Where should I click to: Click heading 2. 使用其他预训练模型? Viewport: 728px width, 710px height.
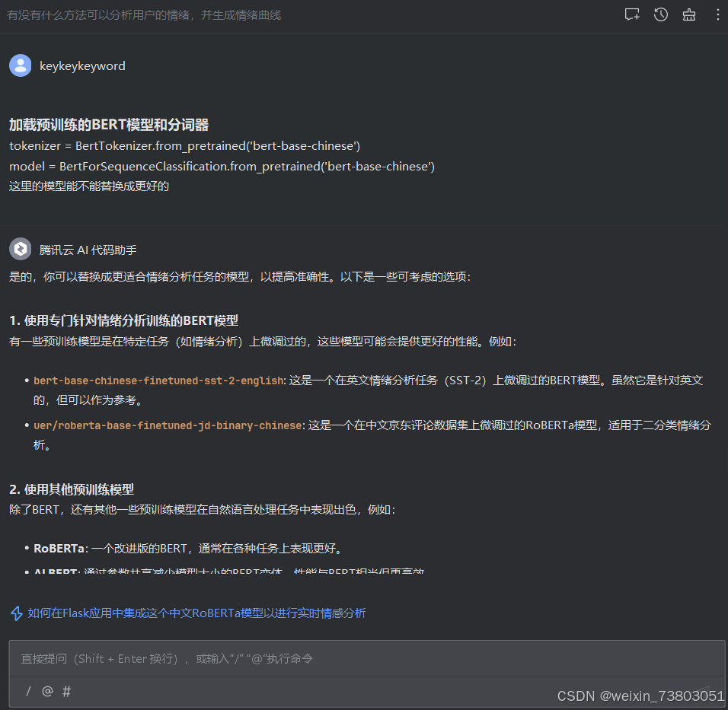72,489
